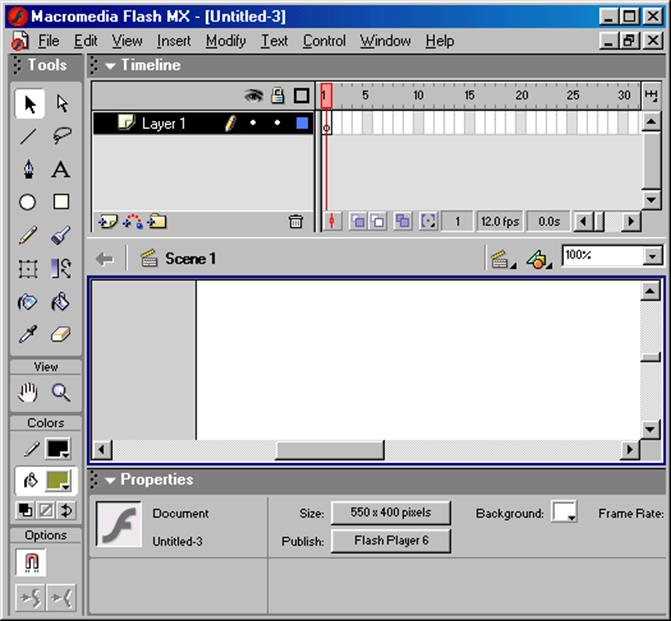Select the Ink Bottle tool
The height and width of the screenshot is (621, 671).
pos(28,302)
